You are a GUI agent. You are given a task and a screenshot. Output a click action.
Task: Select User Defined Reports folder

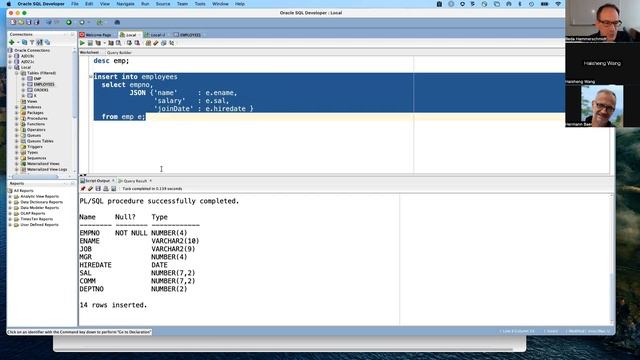[x=39, y=225]
